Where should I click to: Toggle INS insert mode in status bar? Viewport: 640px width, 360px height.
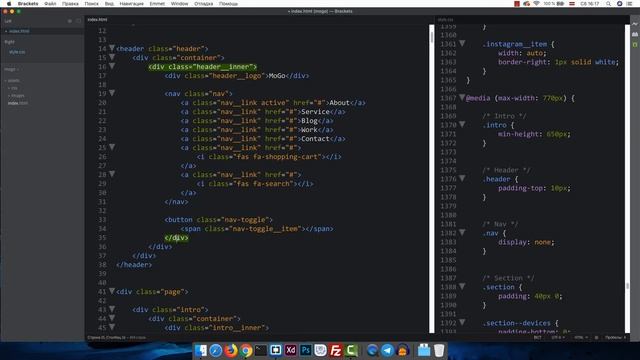538,338
